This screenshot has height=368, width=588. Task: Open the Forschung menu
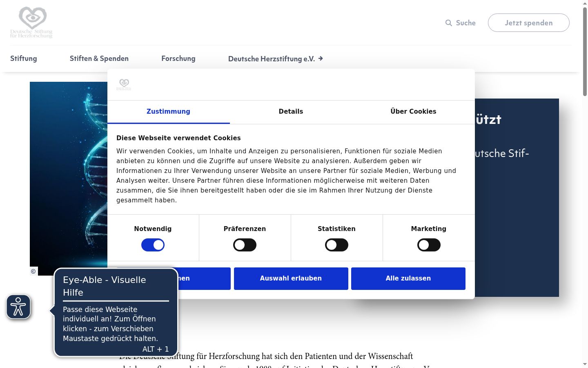tap(178, 58)
